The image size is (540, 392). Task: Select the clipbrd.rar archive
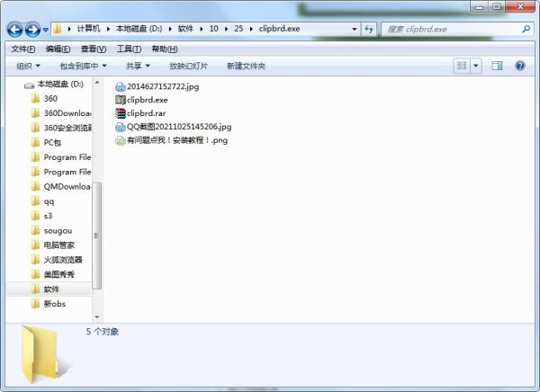point(146,113)
